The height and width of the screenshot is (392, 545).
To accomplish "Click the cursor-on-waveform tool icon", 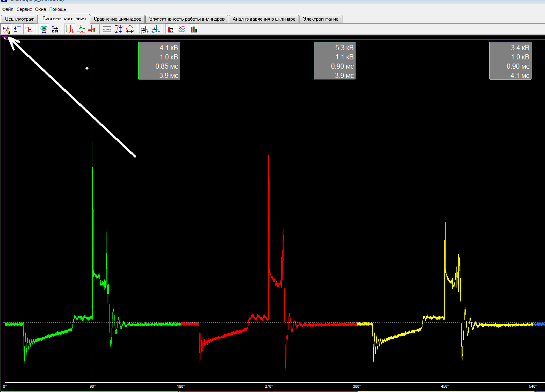I will (x=6, y=29).
